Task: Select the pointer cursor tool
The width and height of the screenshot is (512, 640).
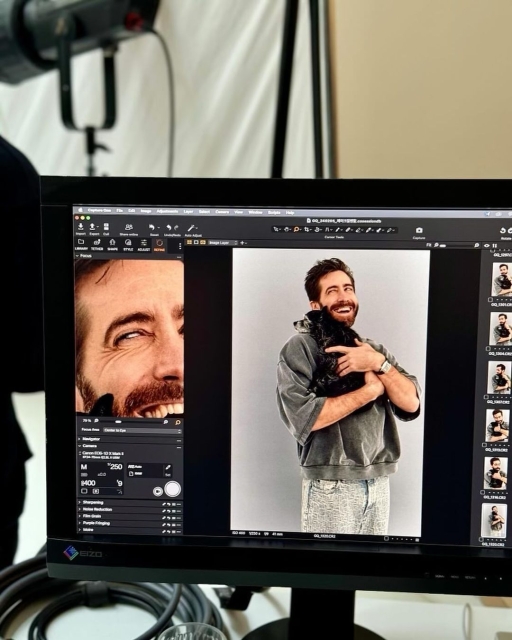Action: pos(276,230)
